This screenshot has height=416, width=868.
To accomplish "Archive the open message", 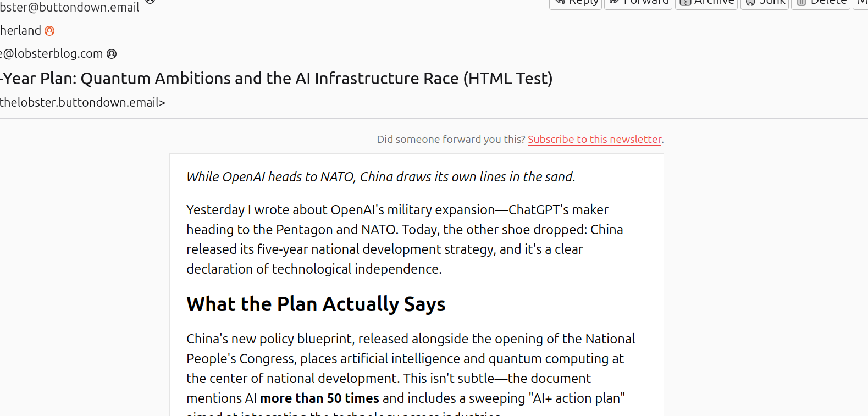I will click(x=706, y=3).
